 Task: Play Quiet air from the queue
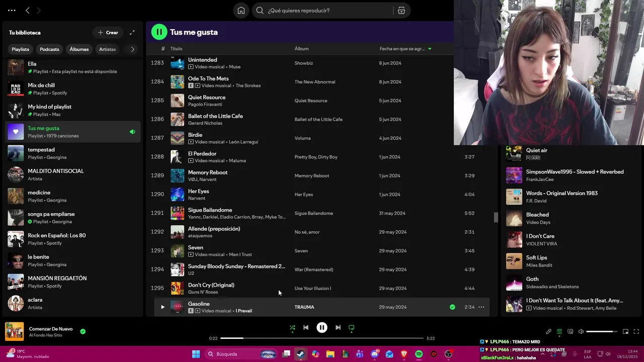point(514,154)
